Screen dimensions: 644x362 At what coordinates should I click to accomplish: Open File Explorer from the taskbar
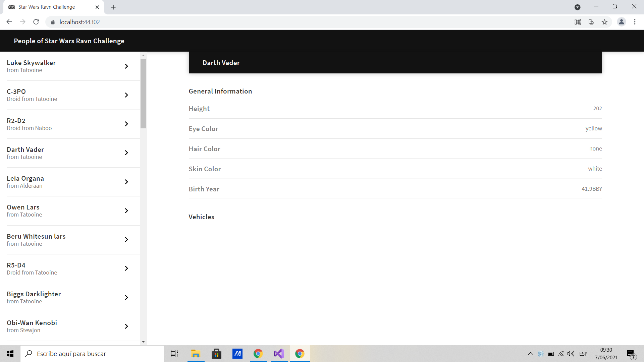(x=196, y=354)
